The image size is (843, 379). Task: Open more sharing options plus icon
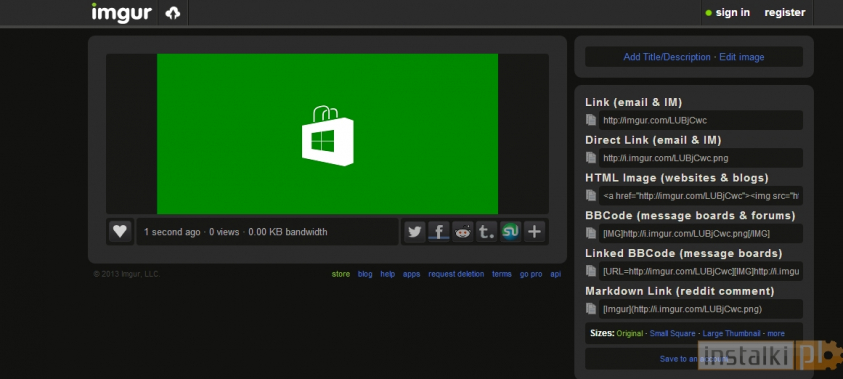click(534, 232)
